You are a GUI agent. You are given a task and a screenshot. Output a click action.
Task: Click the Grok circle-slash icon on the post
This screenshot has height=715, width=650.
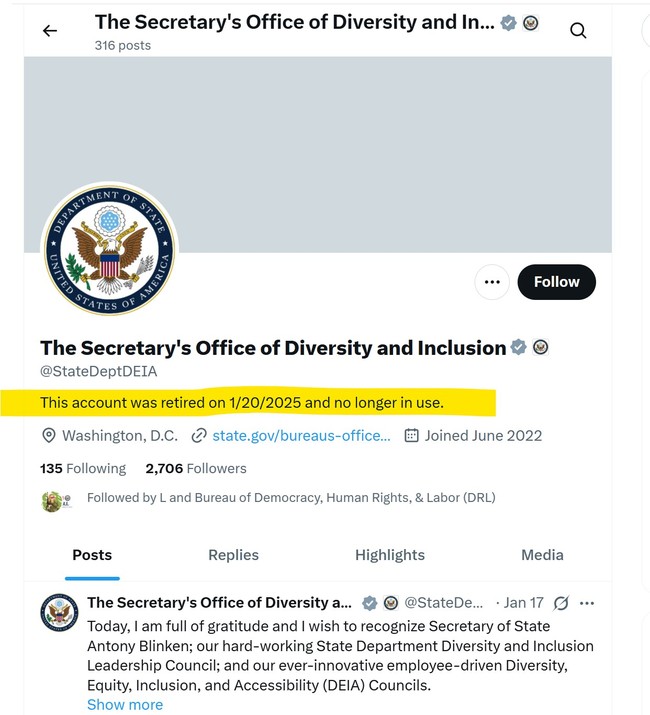coord(561,603)
